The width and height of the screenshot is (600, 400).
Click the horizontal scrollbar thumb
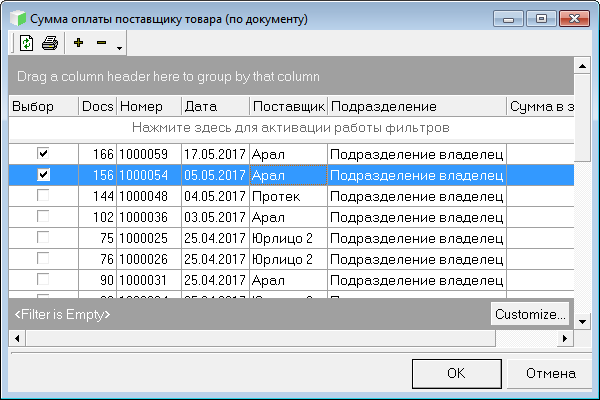coord(261,338)
